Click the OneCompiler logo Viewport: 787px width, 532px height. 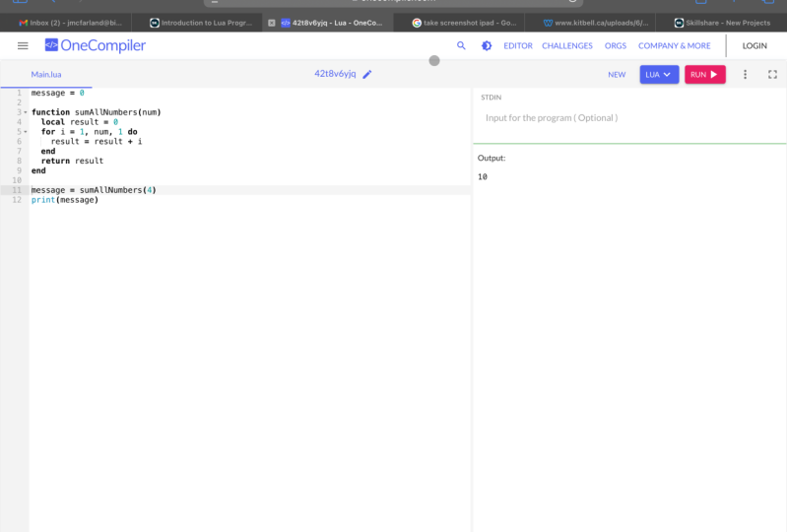tap(96, 45)
